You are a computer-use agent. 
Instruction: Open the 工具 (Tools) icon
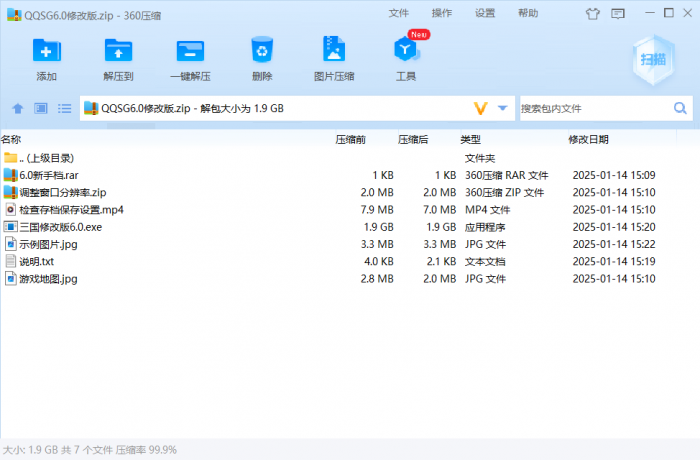(x=406, y=51)
